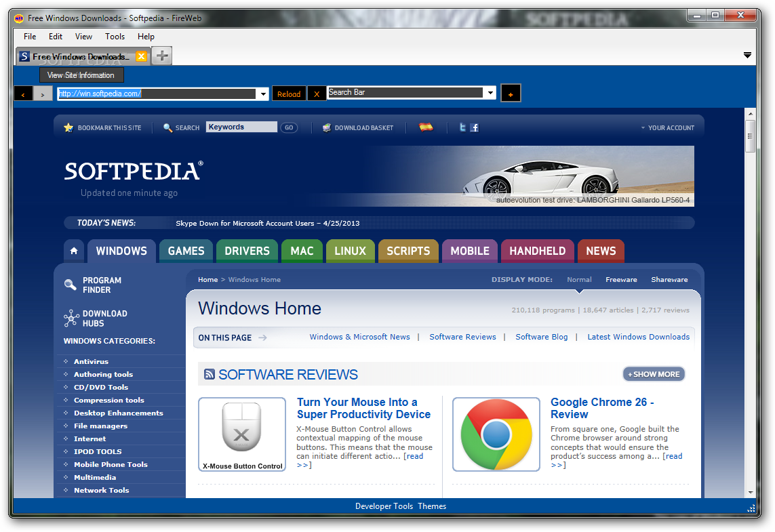775x532 pixels.
Task: Click in the Search Bar field
Action: [405, 92]
